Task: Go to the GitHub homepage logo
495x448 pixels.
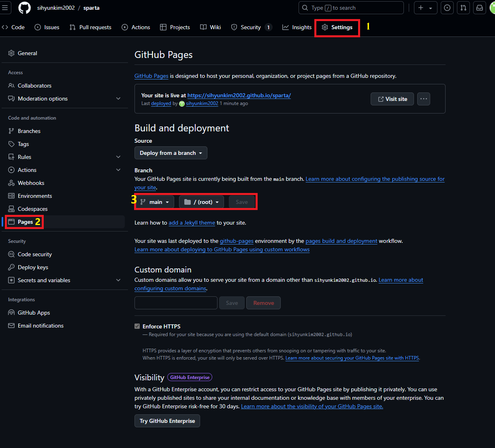Action: (x=25, y=8)
